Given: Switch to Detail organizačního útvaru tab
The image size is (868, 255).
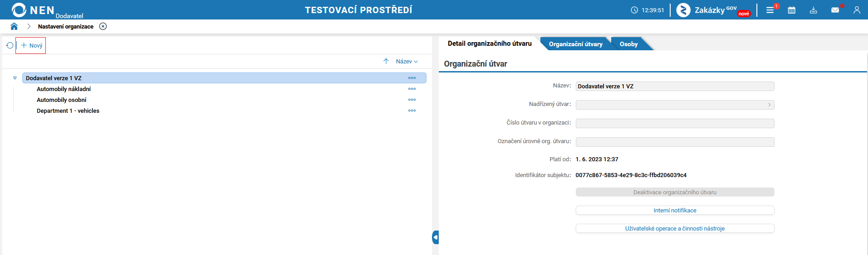Looking at the screenshot, I should pyautogui.click(x=490, y=43).
